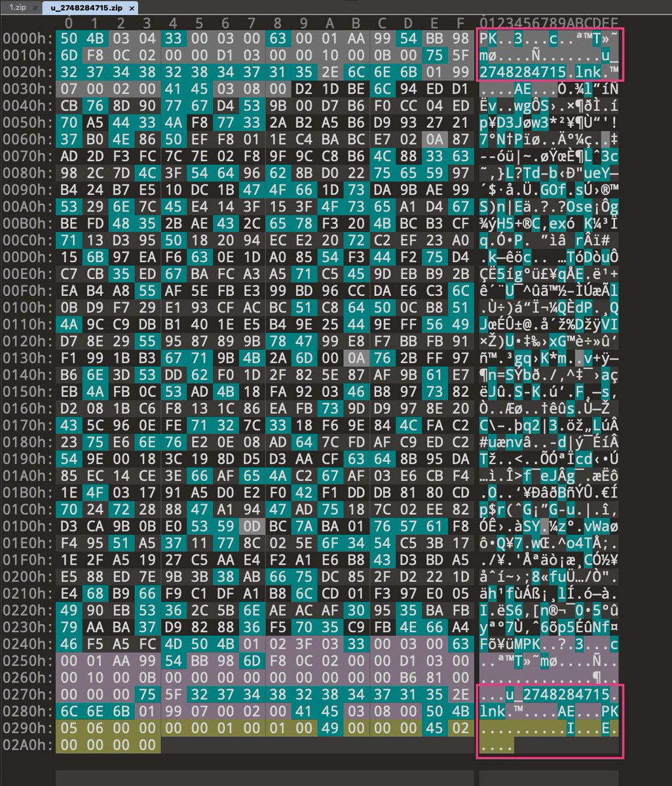This screenshot has height=786, width=672.
Task: Click hex column header A
Action: coord(331,24)
